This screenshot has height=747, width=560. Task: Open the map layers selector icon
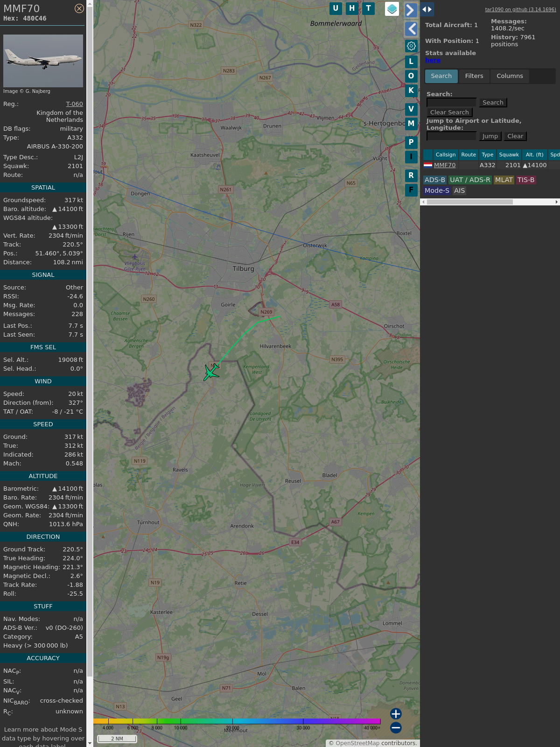coord(392,9)
